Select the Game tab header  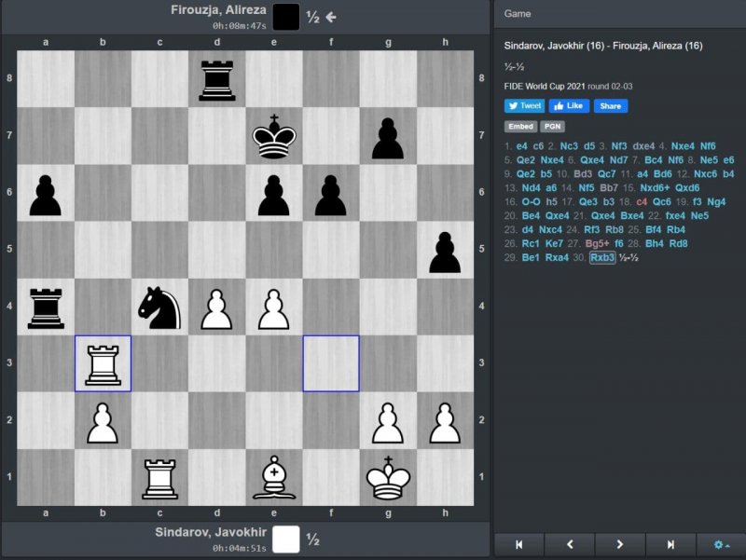(518, 14)
